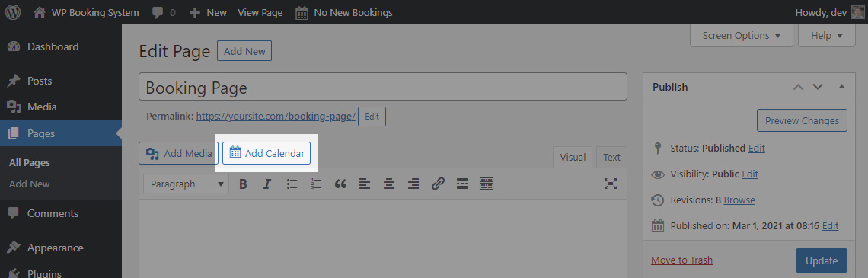Click the Update button
The width and height of the screenshot is (868, 278).
pos(822,260)
